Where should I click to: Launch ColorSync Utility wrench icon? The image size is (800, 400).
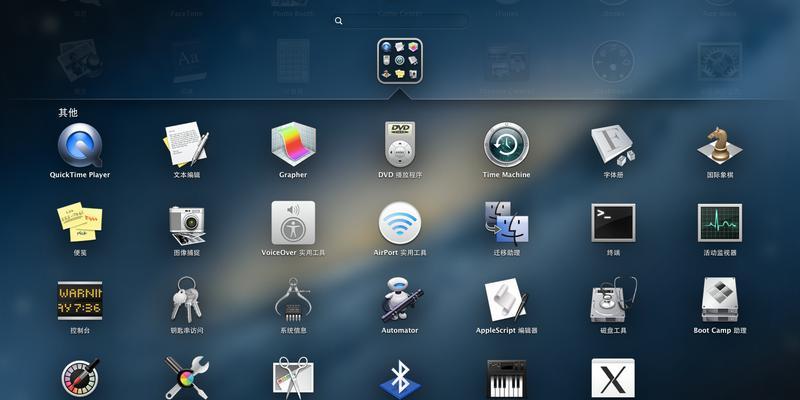(x=187, y=378)
